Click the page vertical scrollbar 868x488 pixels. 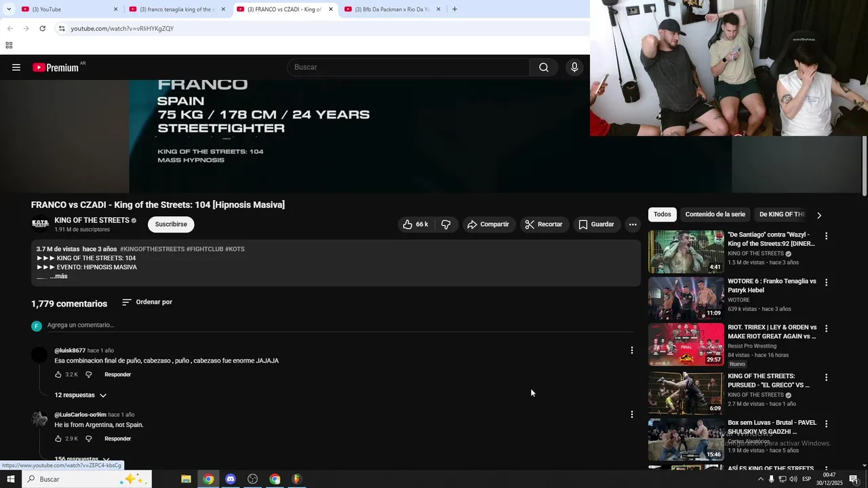(864, 167)
